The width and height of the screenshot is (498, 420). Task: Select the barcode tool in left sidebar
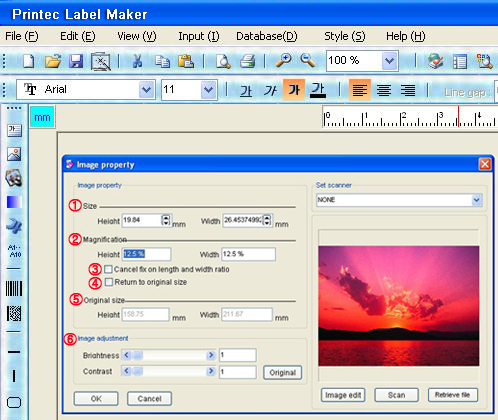(x=14, y=288)
